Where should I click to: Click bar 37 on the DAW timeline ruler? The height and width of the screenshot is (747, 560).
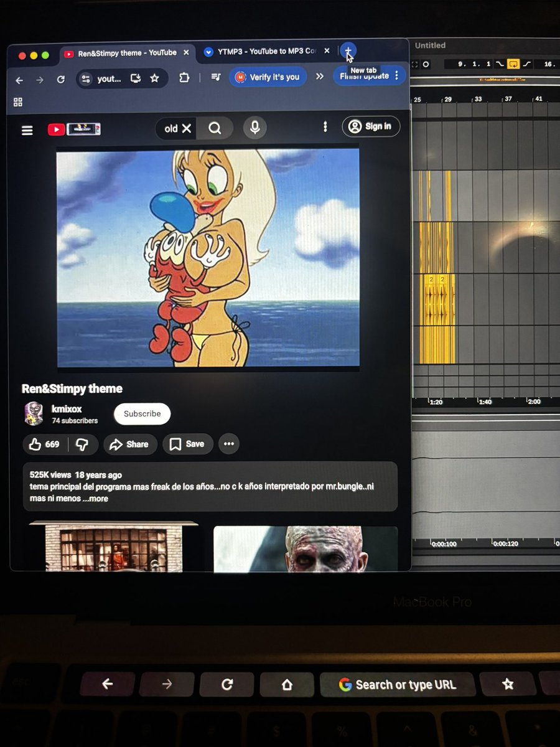click(x=508, y=99)
